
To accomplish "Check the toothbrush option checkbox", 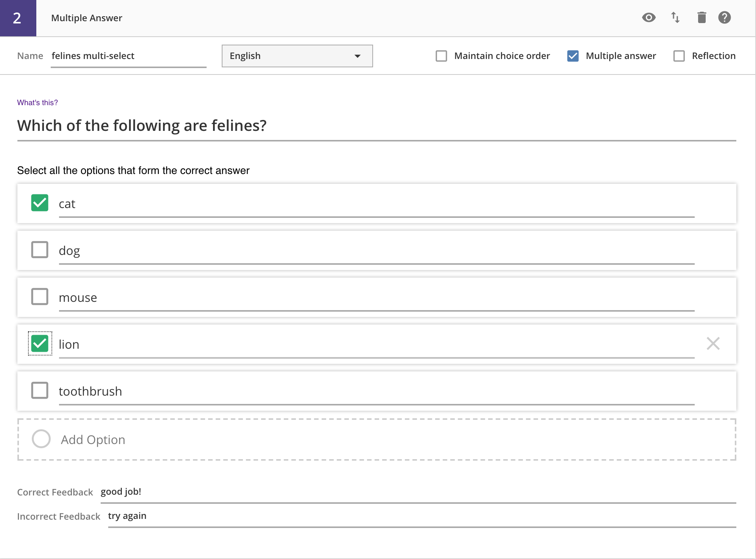I will (x=40, y=390).
